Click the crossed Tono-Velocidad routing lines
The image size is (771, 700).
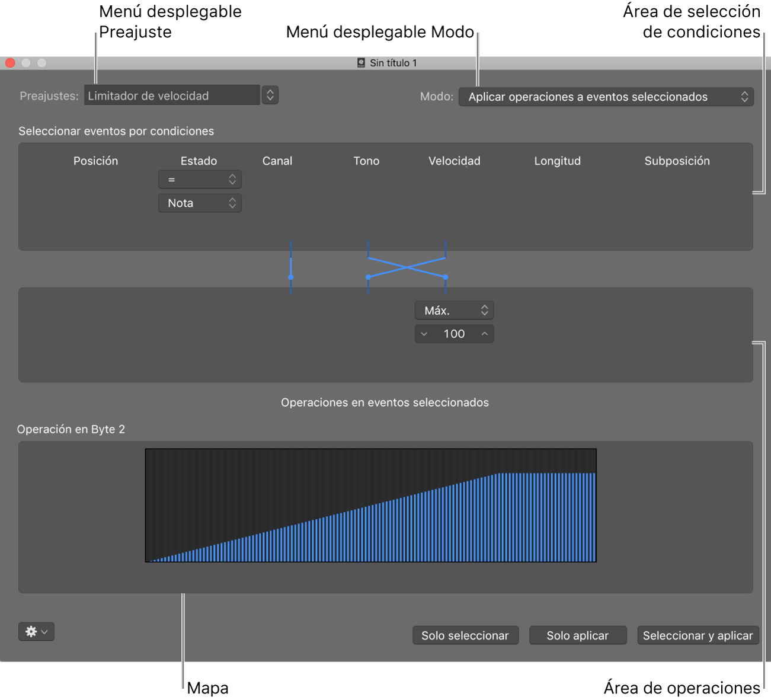(x=407, y=267)
